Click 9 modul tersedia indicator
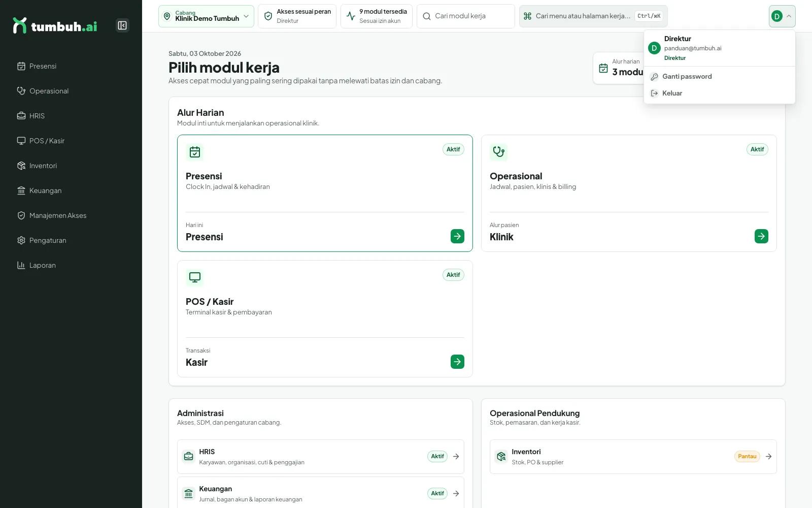 tap(377, 16)
